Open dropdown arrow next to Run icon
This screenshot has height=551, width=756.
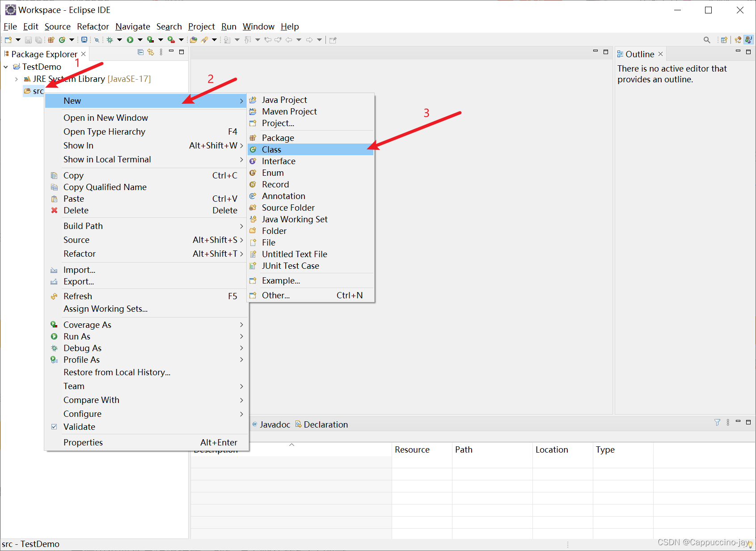tap(140, 40)
